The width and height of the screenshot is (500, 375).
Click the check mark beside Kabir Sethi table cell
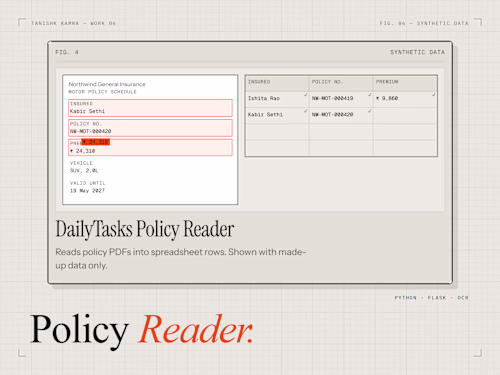click(x=306, y=111)
